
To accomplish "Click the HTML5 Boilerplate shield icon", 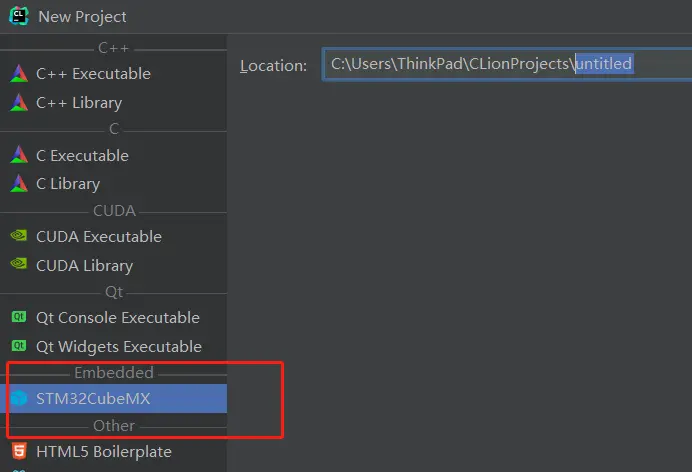I will (x=19, y=452).
